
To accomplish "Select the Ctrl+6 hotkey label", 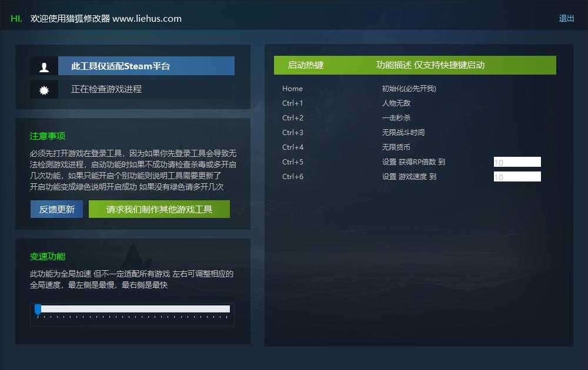I will point(292,176).
